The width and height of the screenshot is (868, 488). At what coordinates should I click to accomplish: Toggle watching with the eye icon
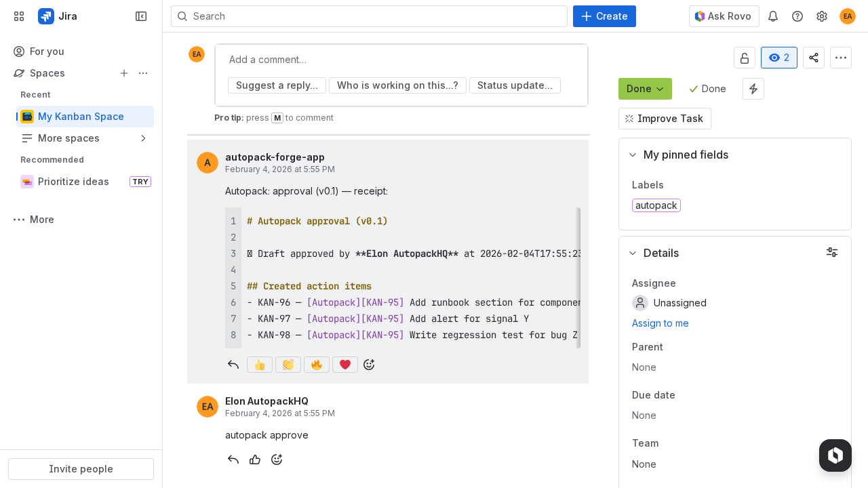778,58
